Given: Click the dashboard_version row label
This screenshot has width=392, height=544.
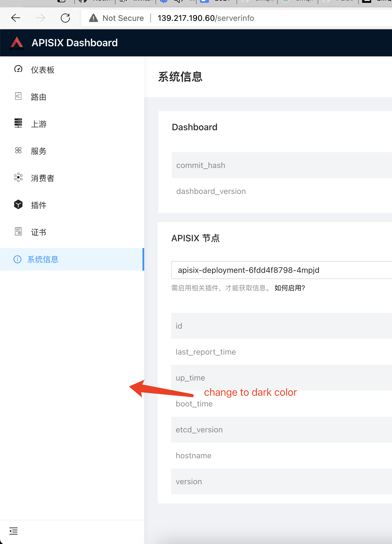Looking at the screenshot, I should (x=211, y=191).
